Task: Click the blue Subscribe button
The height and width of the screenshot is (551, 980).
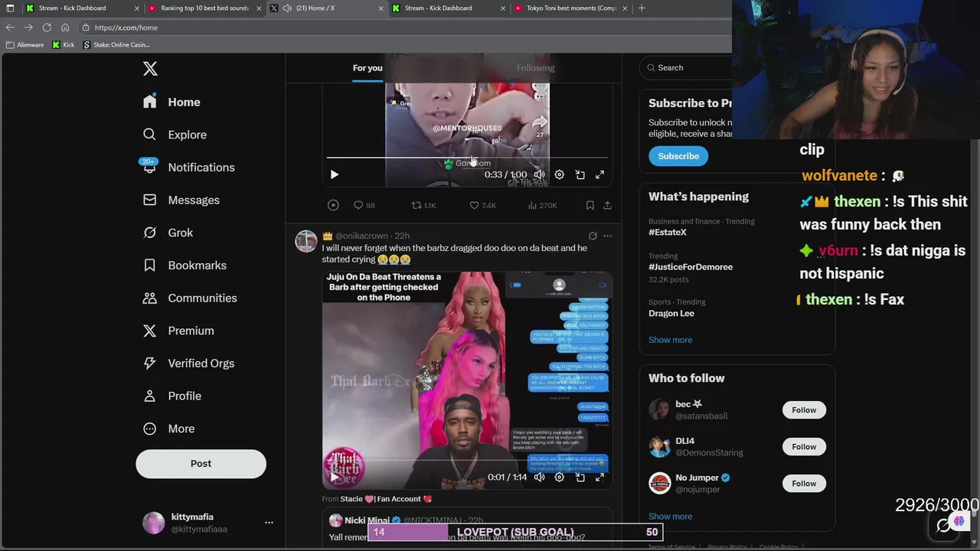Action: click(678, 156)
